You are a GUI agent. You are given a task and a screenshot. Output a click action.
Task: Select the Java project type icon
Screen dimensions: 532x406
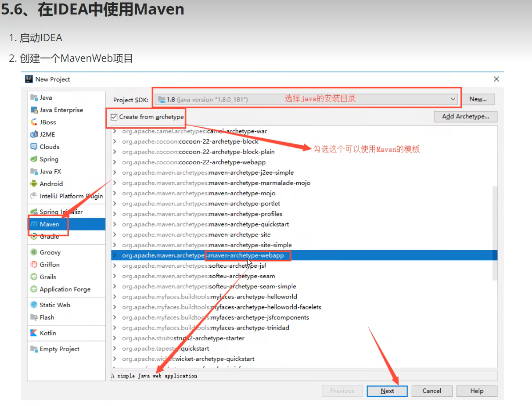tap(34, 97)
